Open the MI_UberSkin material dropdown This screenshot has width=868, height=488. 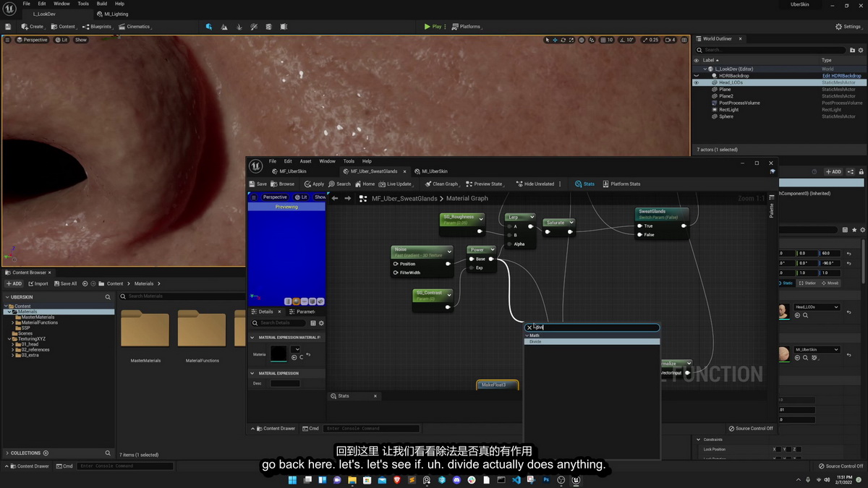pos(817,350)
